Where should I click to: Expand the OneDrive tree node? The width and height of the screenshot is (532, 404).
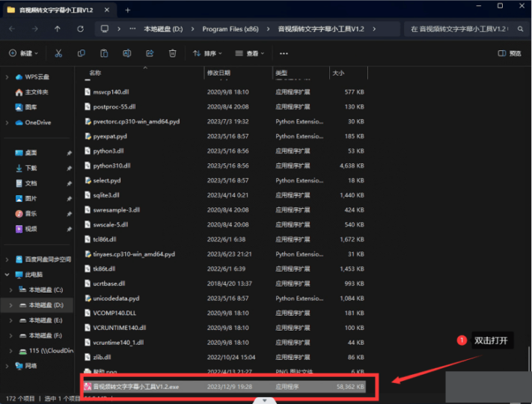[x=7, y=123]
